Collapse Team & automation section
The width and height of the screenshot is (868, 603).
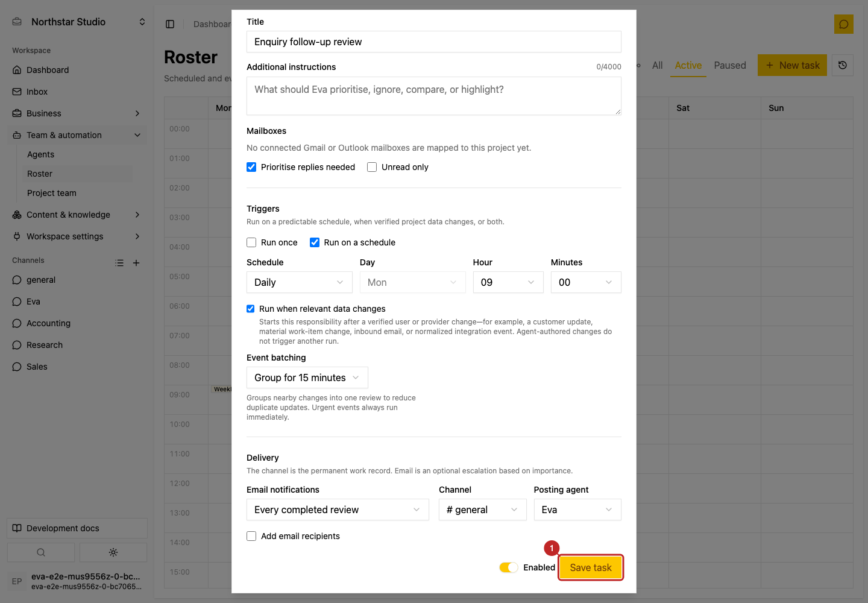(x=137, y=135)
